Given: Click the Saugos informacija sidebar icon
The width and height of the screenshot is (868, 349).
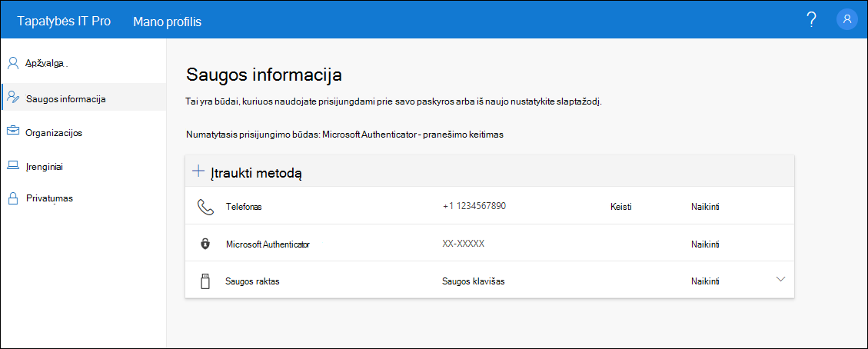Looking at the screenshot, I should (13, 98).
